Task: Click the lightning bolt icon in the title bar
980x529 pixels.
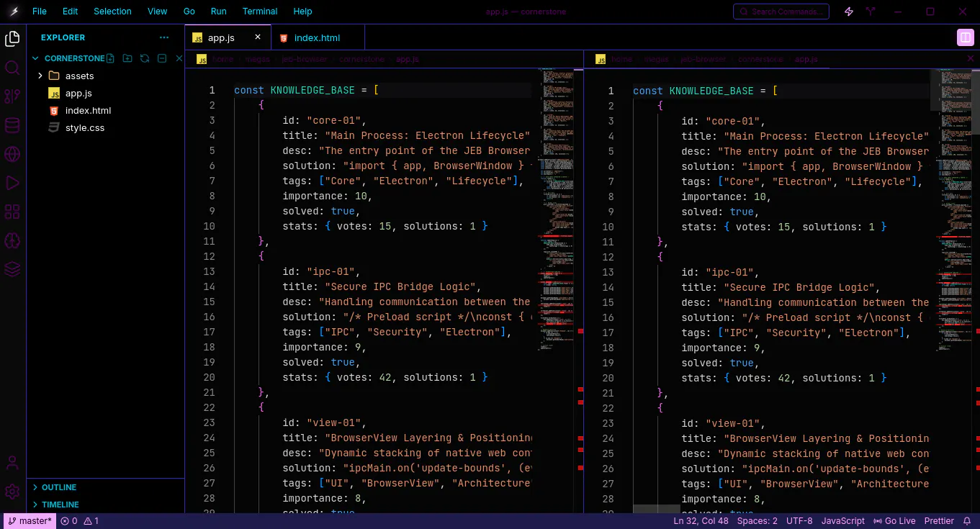Action: pos(849,12)
